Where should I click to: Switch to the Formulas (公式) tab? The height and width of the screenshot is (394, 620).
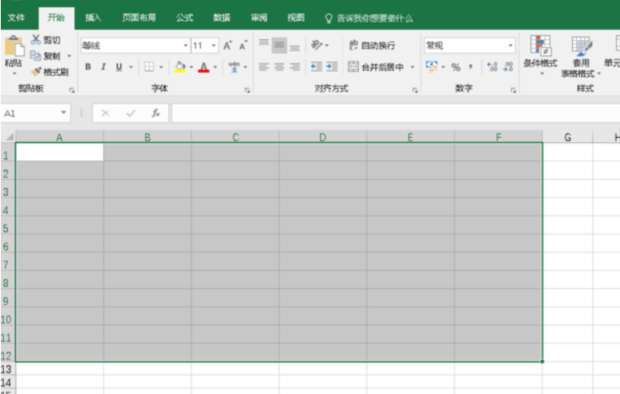pos(185,18)
